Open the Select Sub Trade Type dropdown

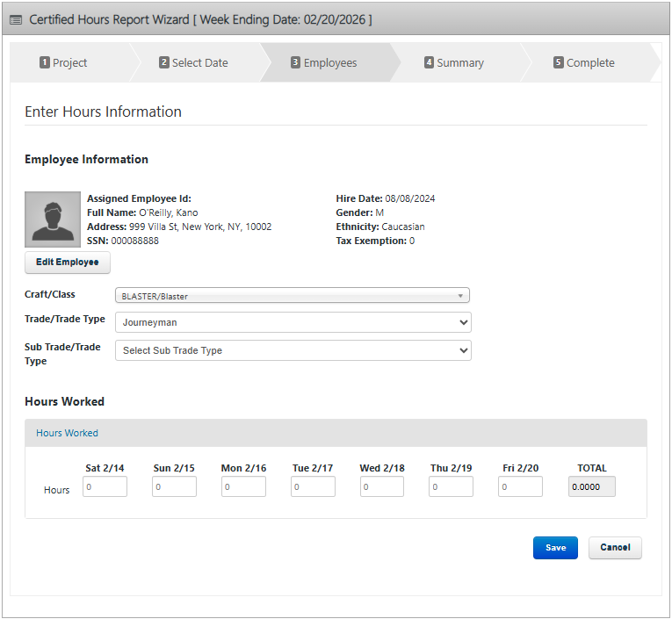tap(293, 350)
